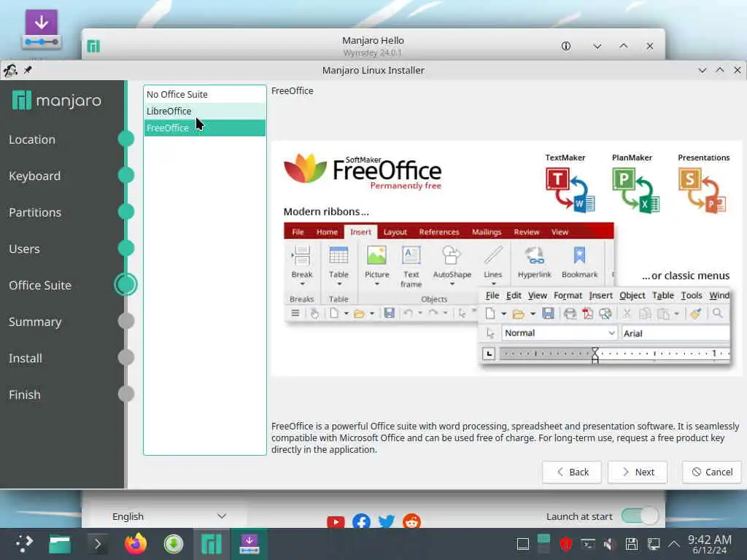The height and width of the screenshot is (560, 747).
Task: Select the No Office Suite option
Action: click(x=204, y=94)
